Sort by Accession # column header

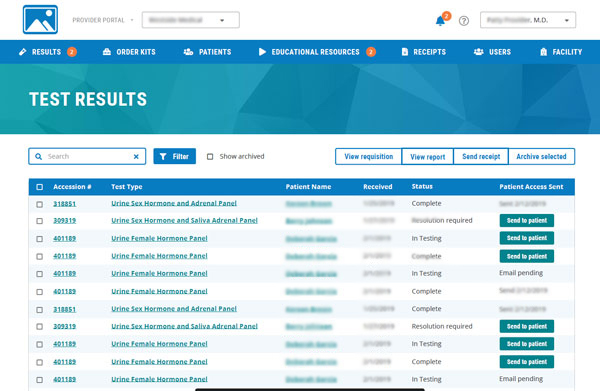point(72,187)
